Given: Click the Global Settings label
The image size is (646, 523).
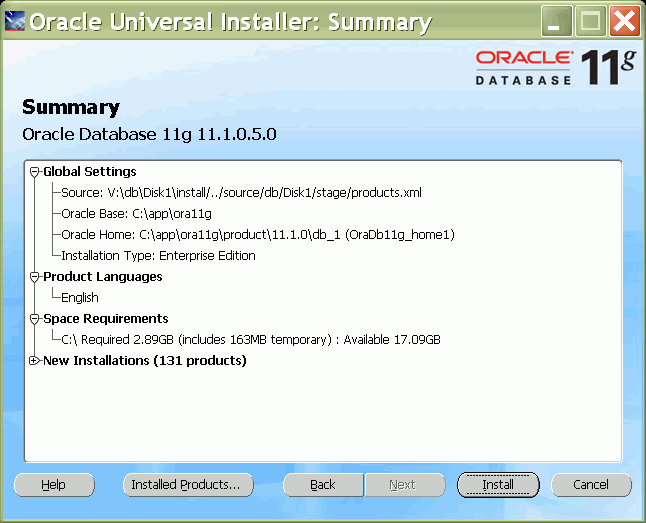Looking at the screenshot, I should [x=90, y=172].
